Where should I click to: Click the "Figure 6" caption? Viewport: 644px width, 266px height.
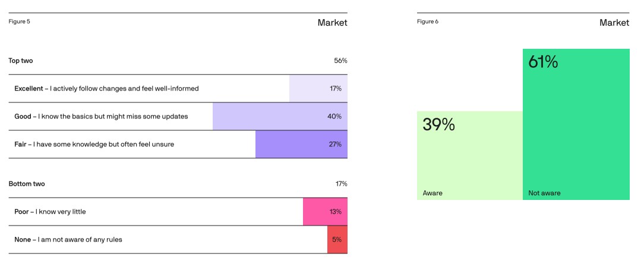tap(428, 22)
